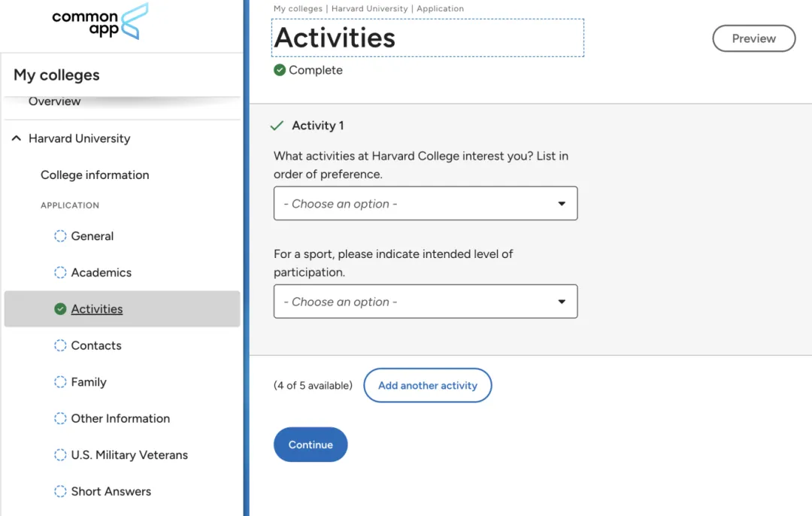Viewport: 812px width, 516px height.
Task: Click Application in the breadcrumb
Action: [x=440, y=8]
